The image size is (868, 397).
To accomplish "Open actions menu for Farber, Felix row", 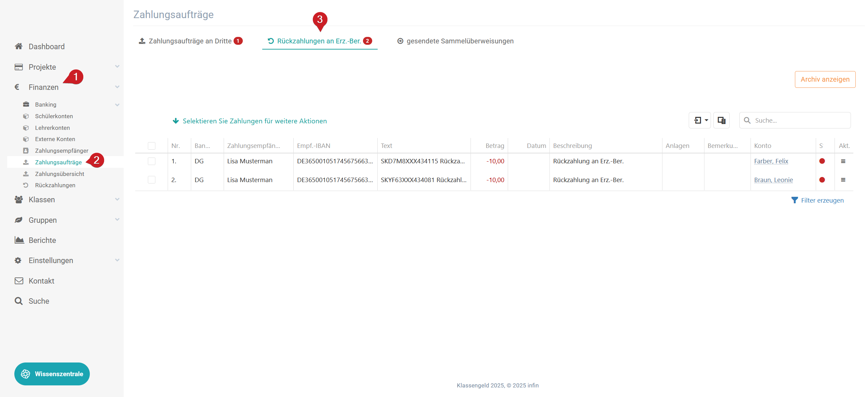I will click(843, 161).
